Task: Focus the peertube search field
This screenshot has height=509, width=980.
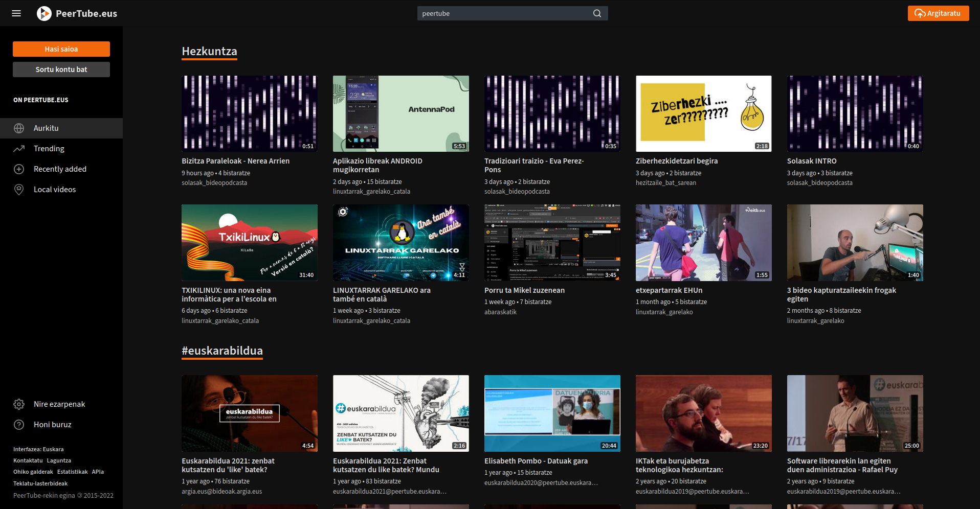Action: pos(504,13)
